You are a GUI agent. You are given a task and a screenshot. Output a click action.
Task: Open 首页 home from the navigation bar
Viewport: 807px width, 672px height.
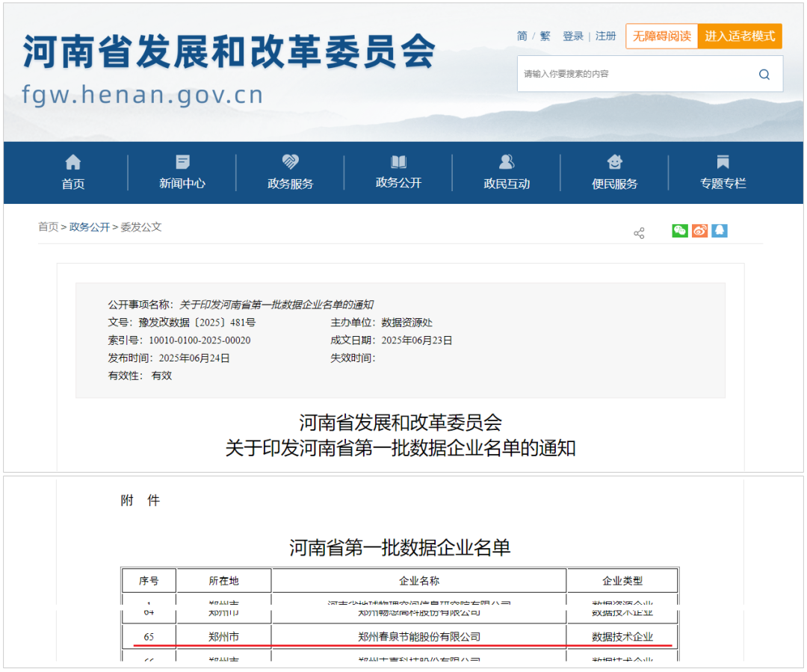73,172
